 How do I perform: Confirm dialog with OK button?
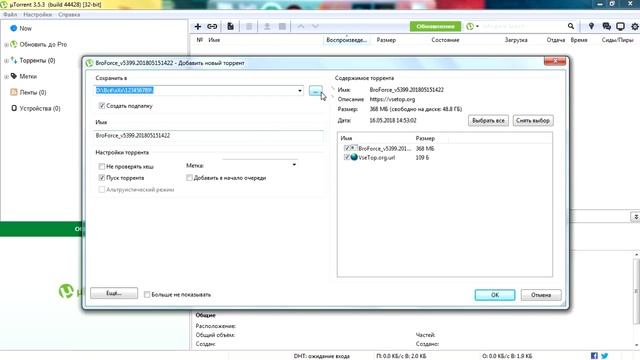click(x=495, y=295)
